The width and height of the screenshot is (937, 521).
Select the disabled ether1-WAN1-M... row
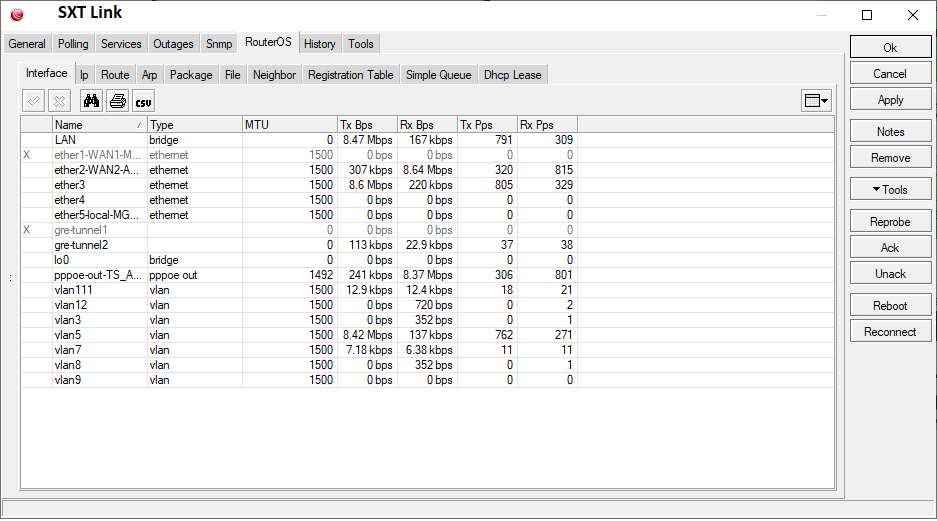click(299, 155)
